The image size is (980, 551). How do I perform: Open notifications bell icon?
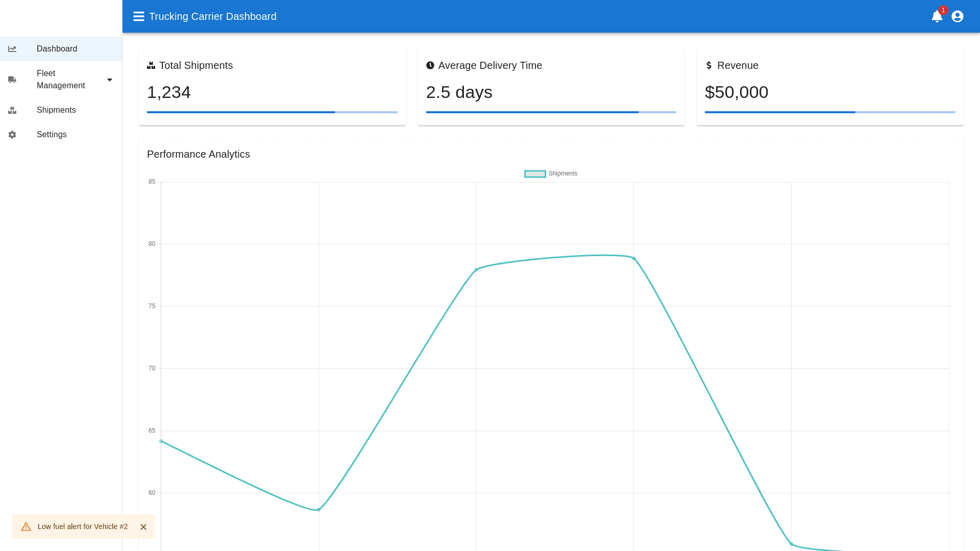coord(937,16)
